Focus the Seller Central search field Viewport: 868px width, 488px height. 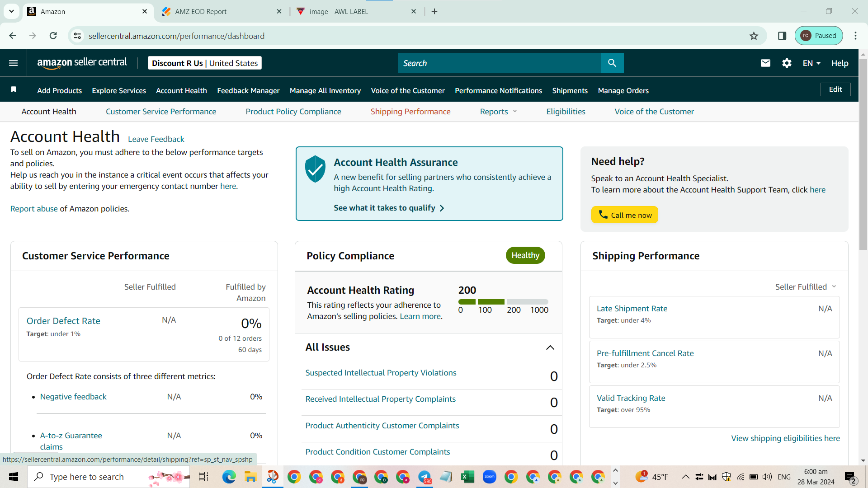(x=499, y=63)
